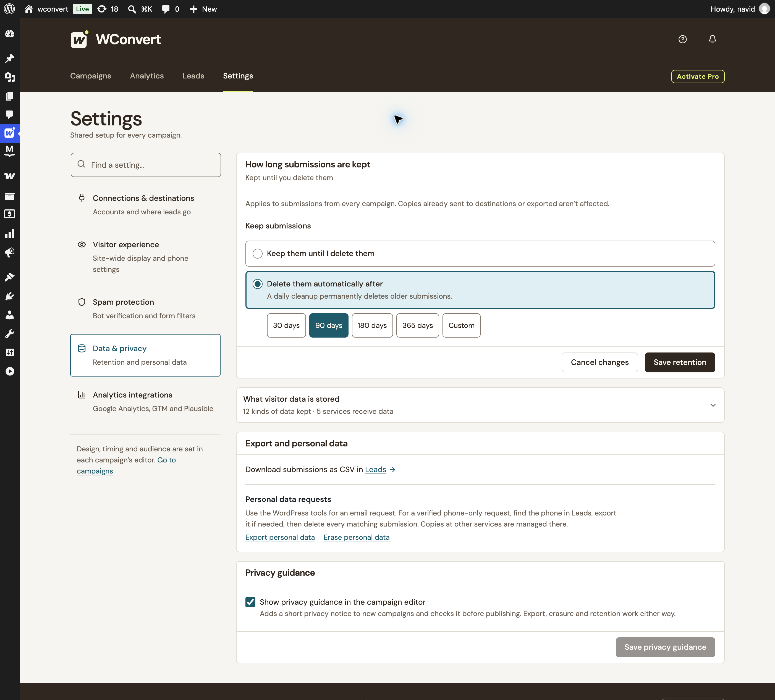Expand 'What visitor data is stored' chevron
The image size is (775, 700).
coord(713,405)
